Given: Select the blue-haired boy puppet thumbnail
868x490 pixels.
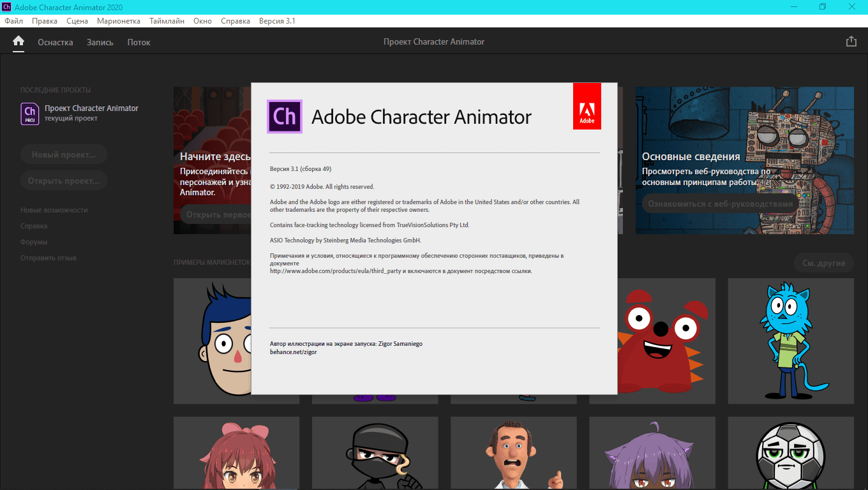Looking at the screenshot, I should click(212, 341).
